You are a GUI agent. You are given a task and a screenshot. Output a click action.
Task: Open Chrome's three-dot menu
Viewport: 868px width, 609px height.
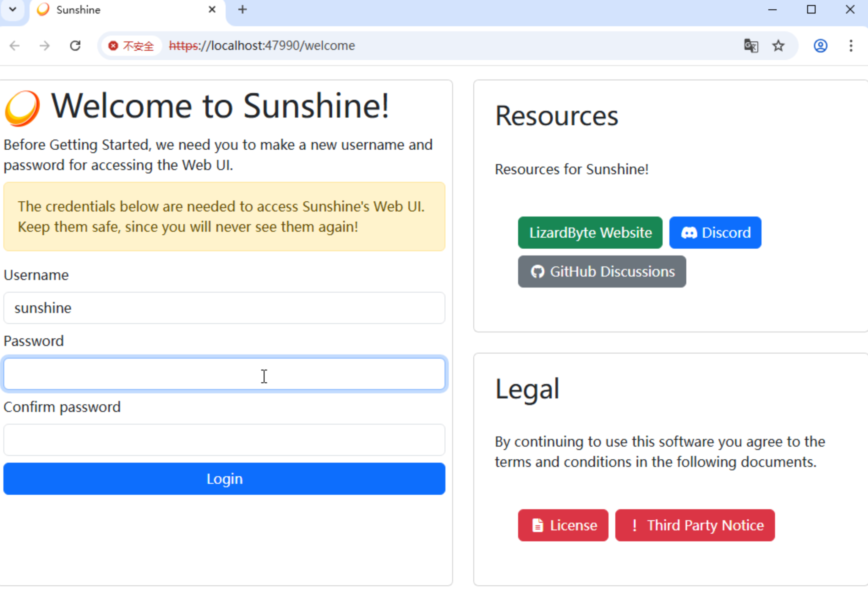[851, 46]
